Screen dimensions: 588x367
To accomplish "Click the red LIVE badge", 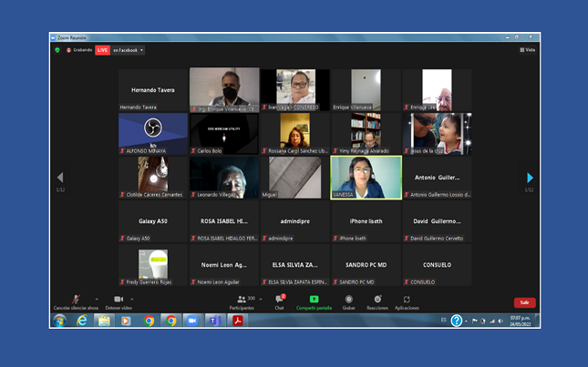I will click(x=102, y=50).
